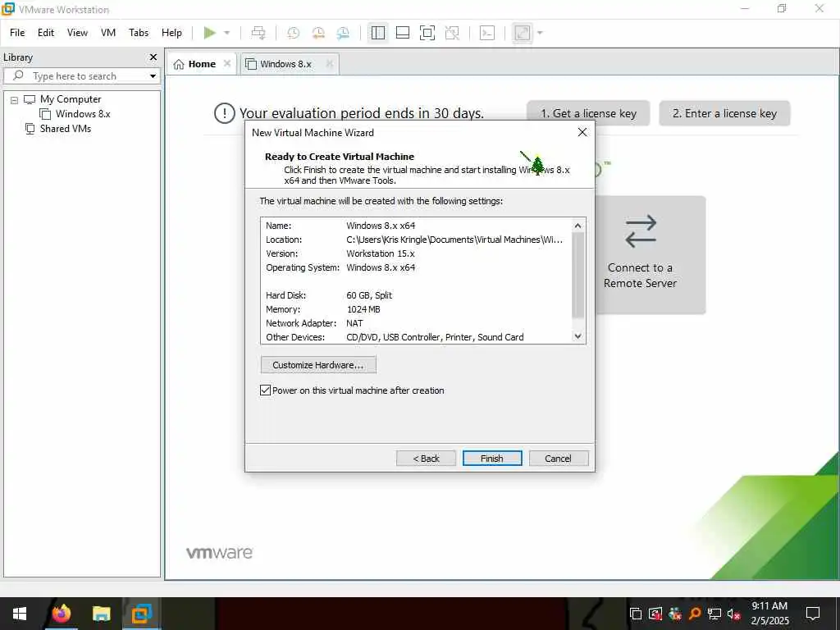Click the orange magnifier tray icon

point(695,614)
